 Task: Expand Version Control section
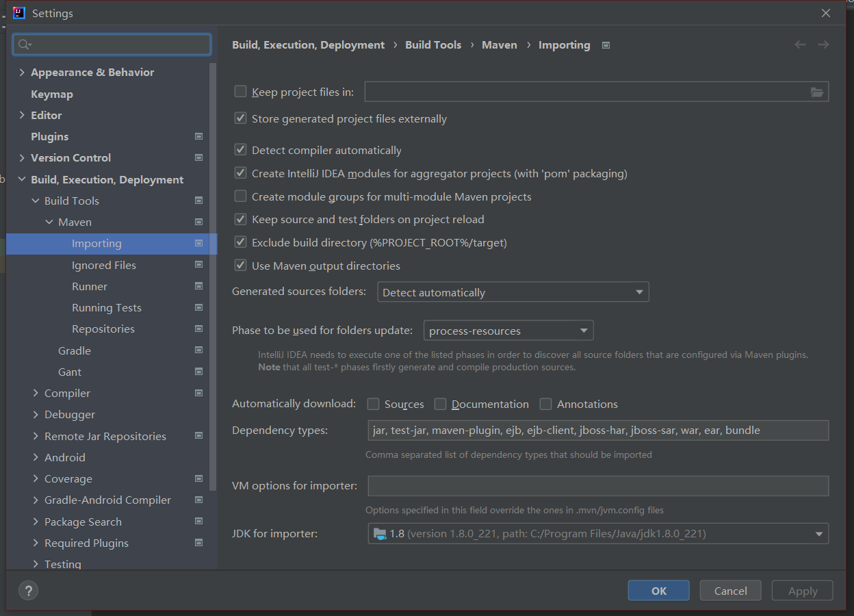(22, 157)
